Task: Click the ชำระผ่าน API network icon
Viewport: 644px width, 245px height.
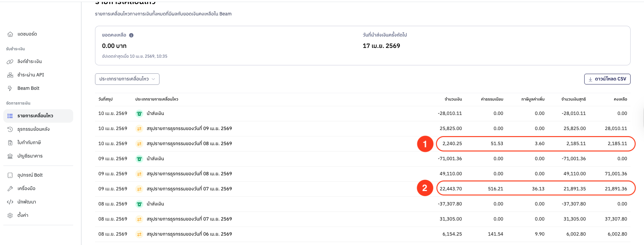Action: point(10,75)
